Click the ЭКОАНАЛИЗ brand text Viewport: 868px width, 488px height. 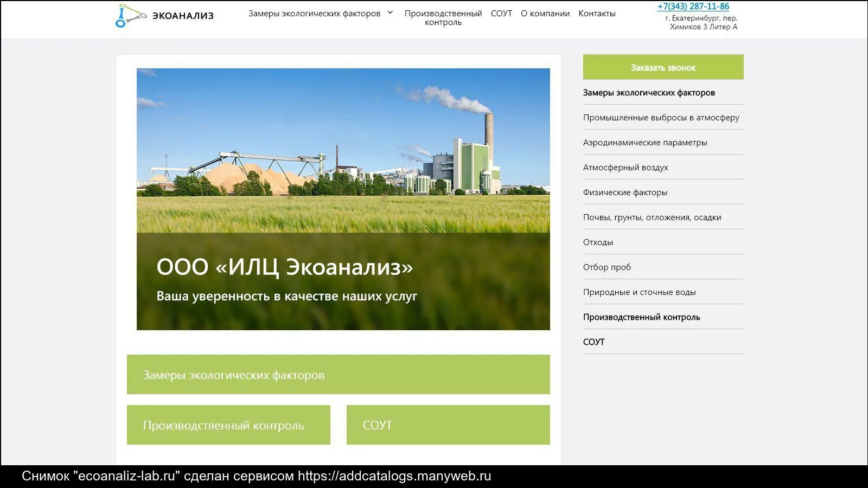pyautogui.click(x=183, y=16)
